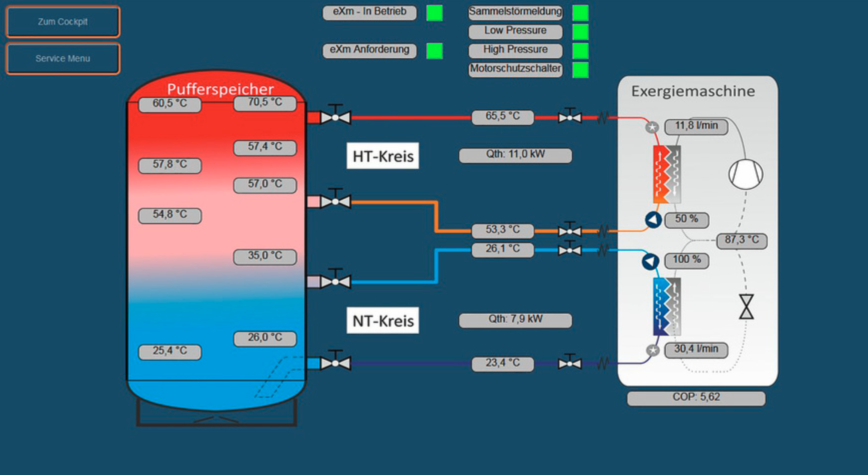This screenshot has height=475, width=868.
Task: Select the NT circuit pump icon at 100 %
Action: [x=650, y=261]
